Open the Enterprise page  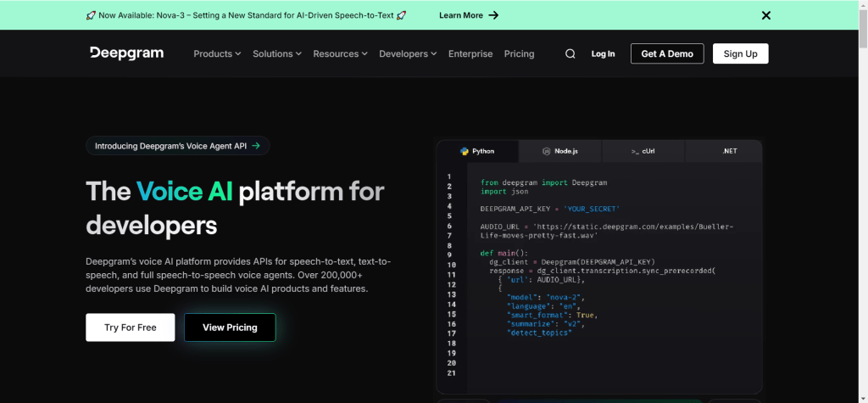[470, 53]
